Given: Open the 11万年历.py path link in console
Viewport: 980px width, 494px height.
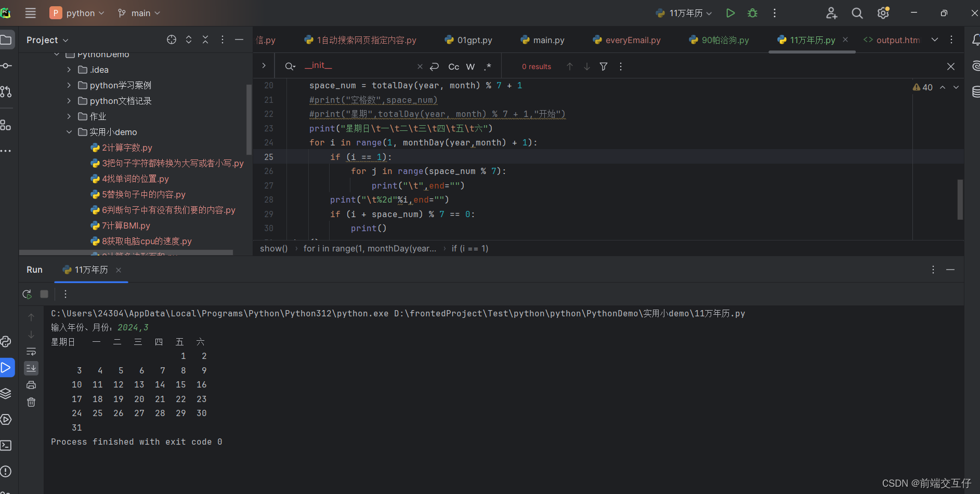Looking at the screenshot, I should (x=570, y=313).
